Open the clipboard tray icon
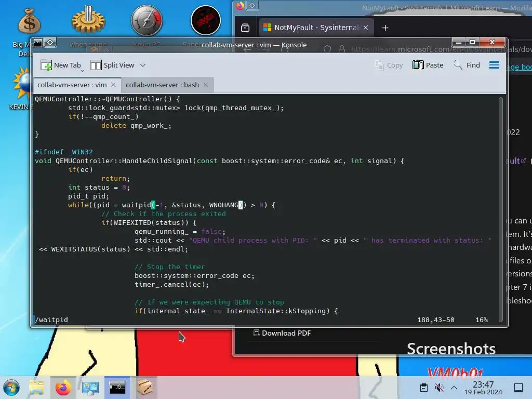 click(x=424, y=388)
